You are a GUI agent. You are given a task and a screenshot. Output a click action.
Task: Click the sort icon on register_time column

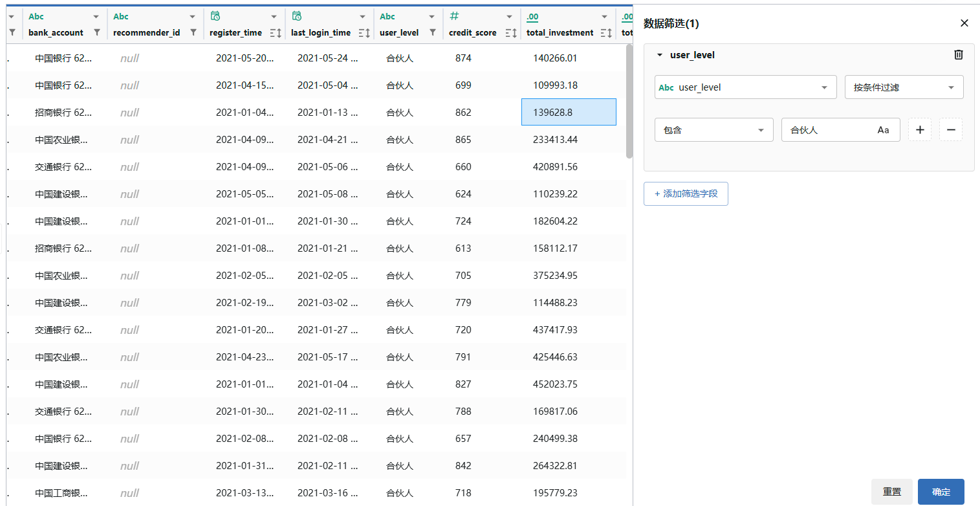tap(275, 32)
